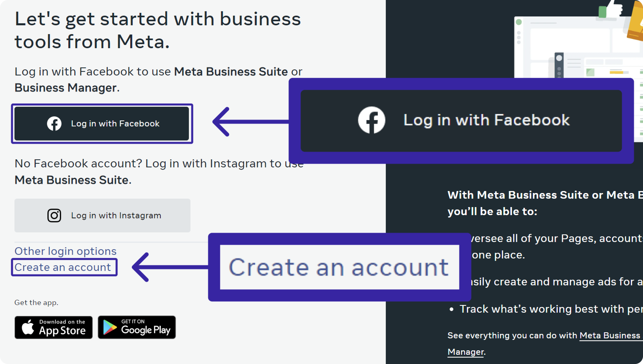The height and width of the screenshot is (364, 643).
Task: Follow the underlined Manager link
Action: [x=466, y=352]
